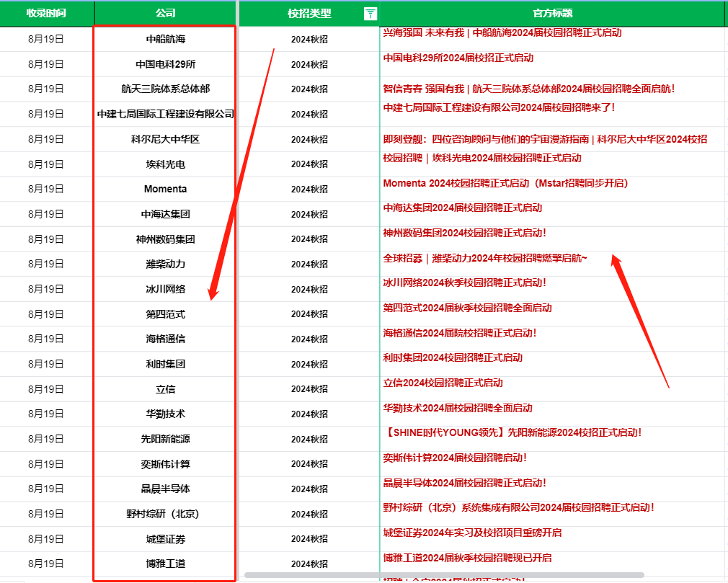This screenshot has width=728, height=583.
Task: Select company cell 第四范式
Action: tap(165, 314)
